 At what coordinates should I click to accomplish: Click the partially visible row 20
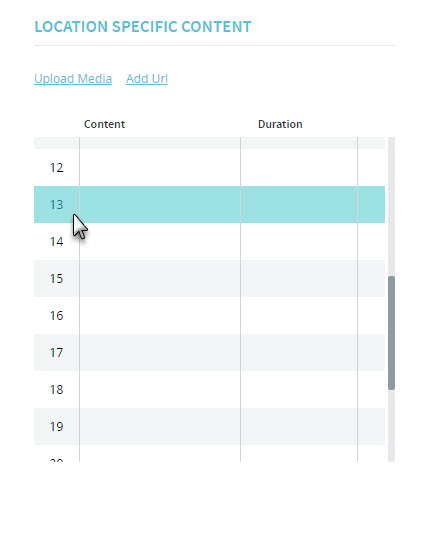pos(209,454)
